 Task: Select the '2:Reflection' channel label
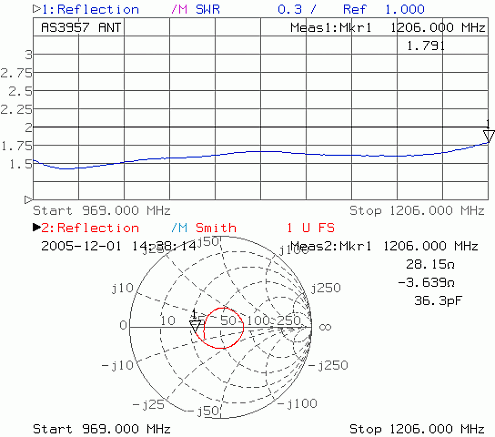coord(90,228)
